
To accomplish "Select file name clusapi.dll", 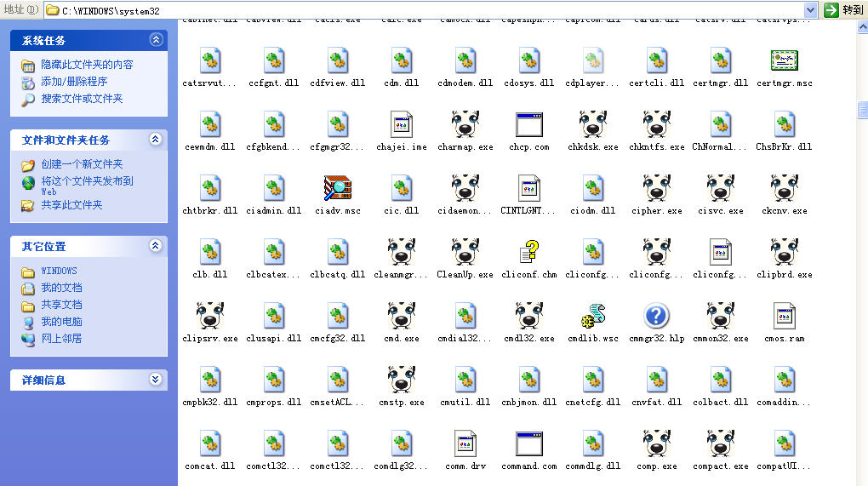I will click(273, 338).
